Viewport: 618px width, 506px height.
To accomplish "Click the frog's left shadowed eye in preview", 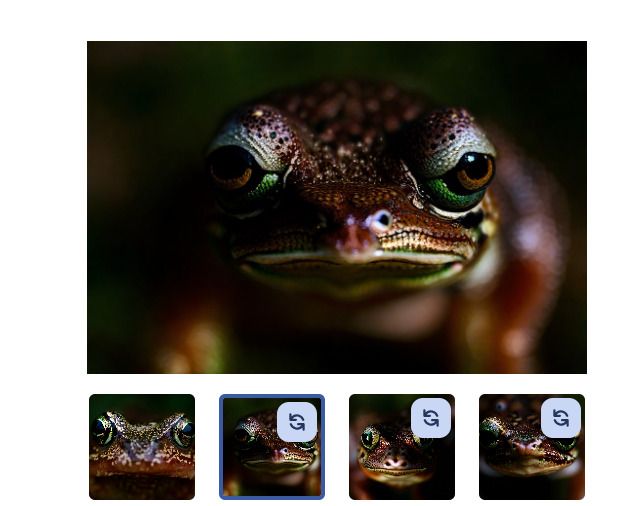I will click(x=231, y=168).
